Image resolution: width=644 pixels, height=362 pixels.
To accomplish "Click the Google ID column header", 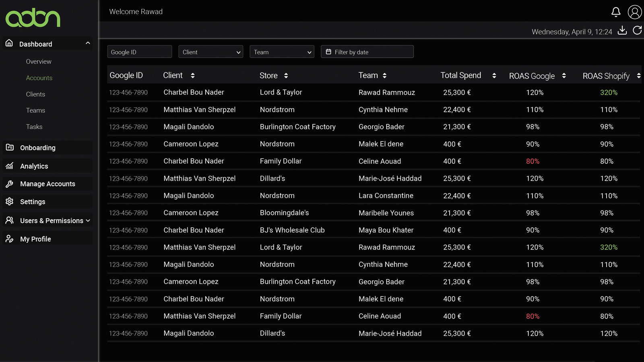I will click(126, 75).
